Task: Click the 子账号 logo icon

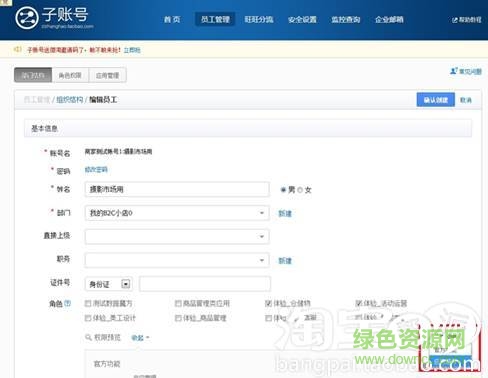Action: (x=27, y=18)
